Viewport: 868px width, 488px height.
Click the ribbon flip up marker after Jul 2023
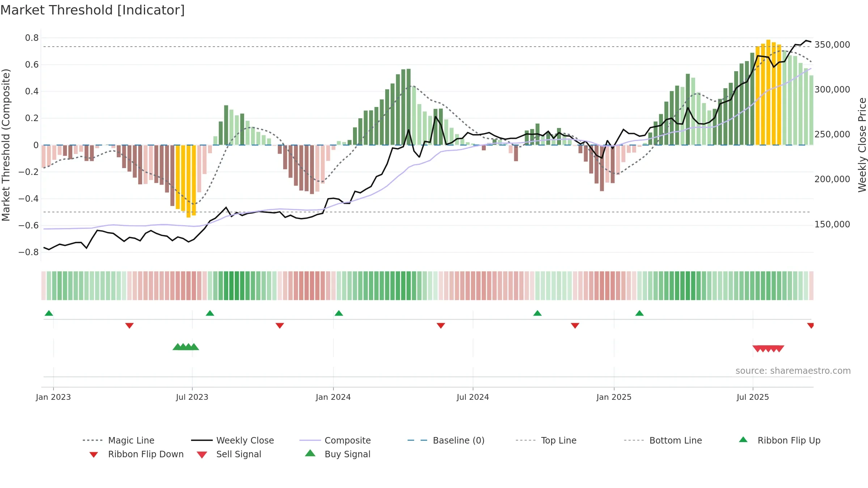click(x=210, y=313)
